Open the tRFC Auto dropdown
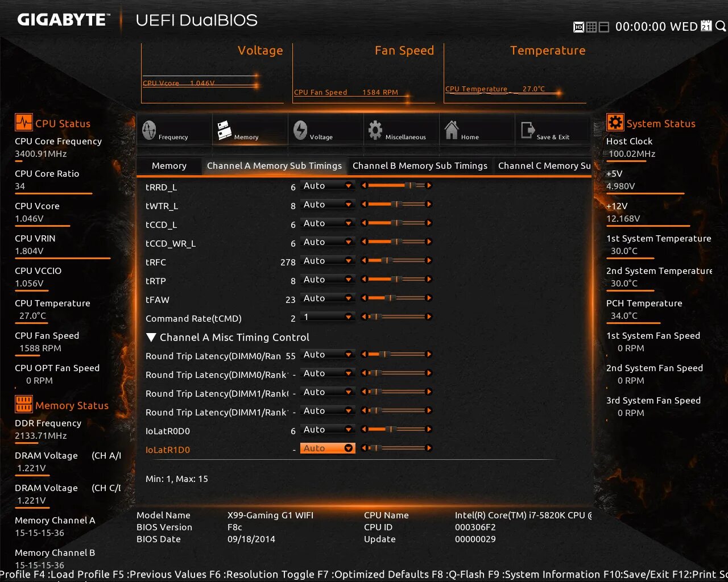 coord(328,261)
